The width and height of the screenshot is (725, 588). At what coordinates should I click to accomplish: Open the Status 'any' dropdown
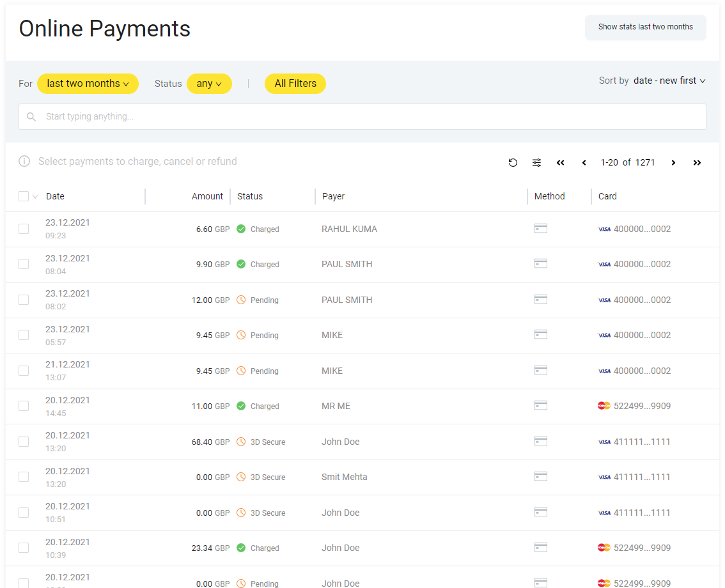point(209,84)
